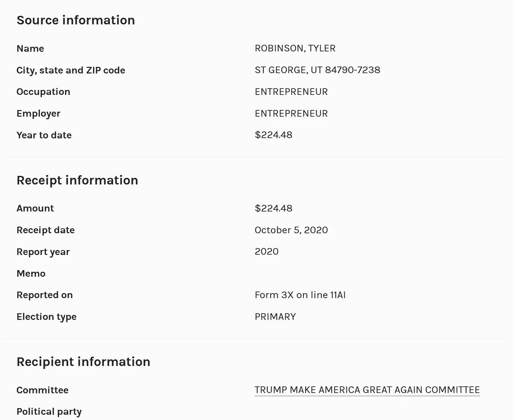
Task: Click the Occupation value ENTREPRENEUR
Action: tap(291, 92)
